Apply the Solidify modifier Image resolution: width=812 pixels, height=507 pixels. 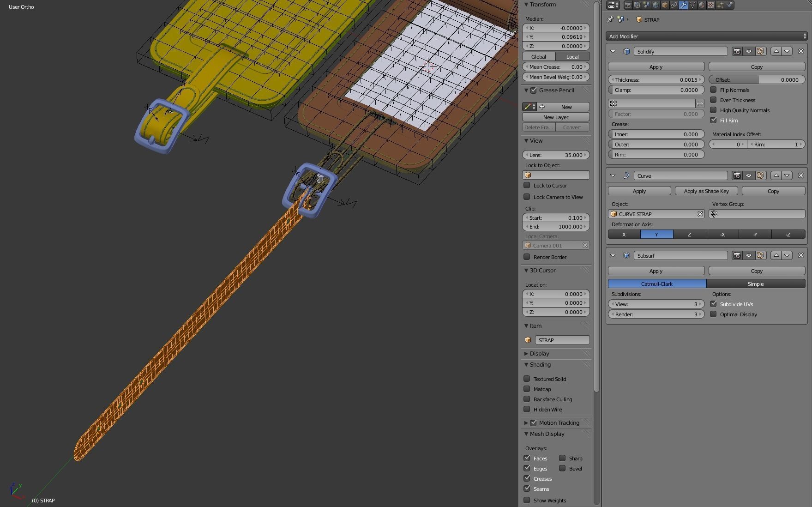(x=656, y=67)
